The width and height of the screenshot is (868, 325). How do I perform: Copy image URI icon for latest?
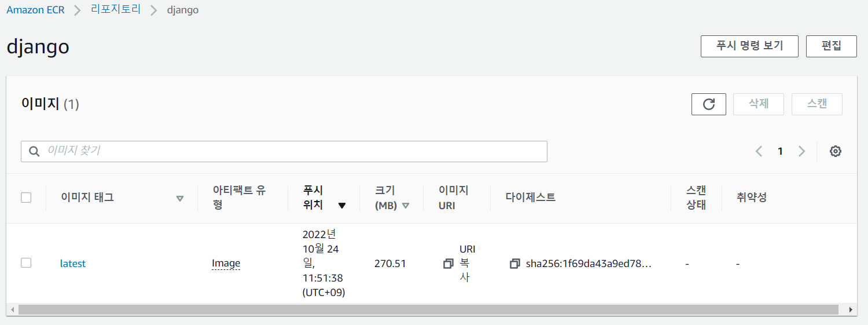(x=448, y=264)
